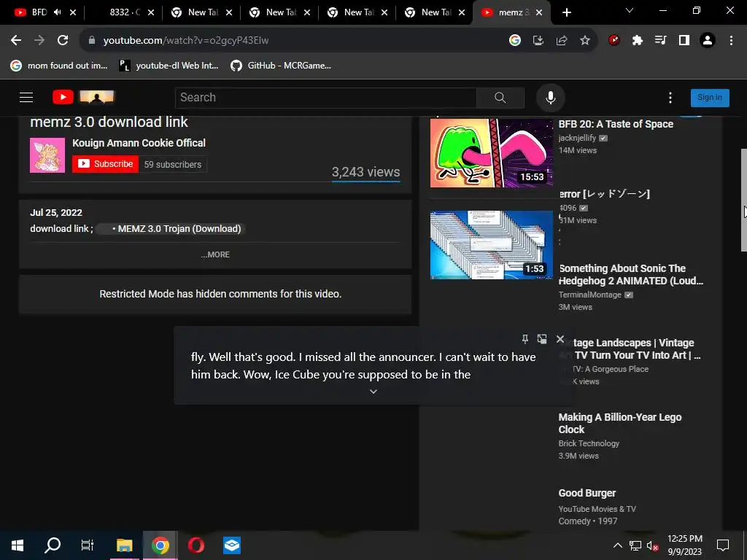Click the Google icon in address bar
The height and width of the screenshot is (560, 747).
(x=514, y=41)
